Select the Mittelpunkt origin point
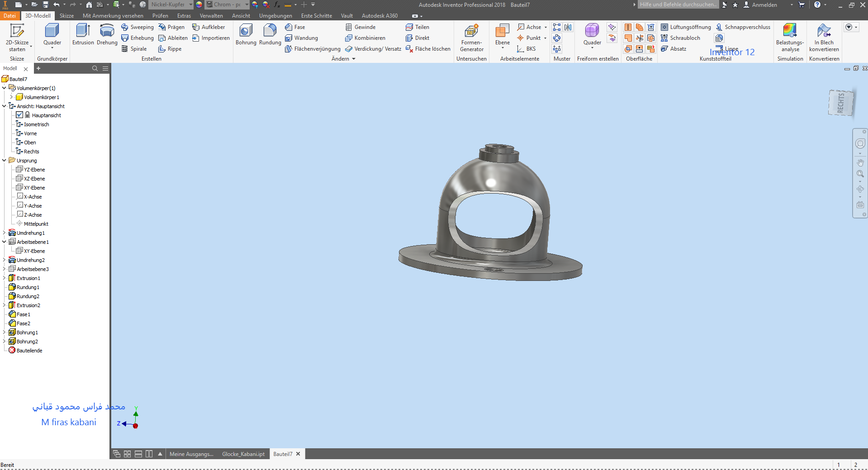Image resolution: width=868 pixels, height=470 pixels. point(32,223)
